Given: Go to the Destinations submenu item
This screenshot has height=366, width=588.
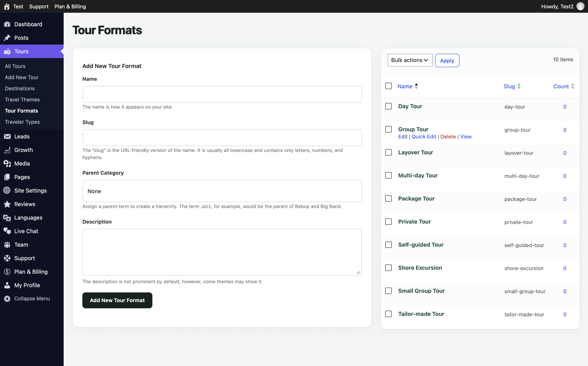Looking at the screenshot, I should point(20,88).
